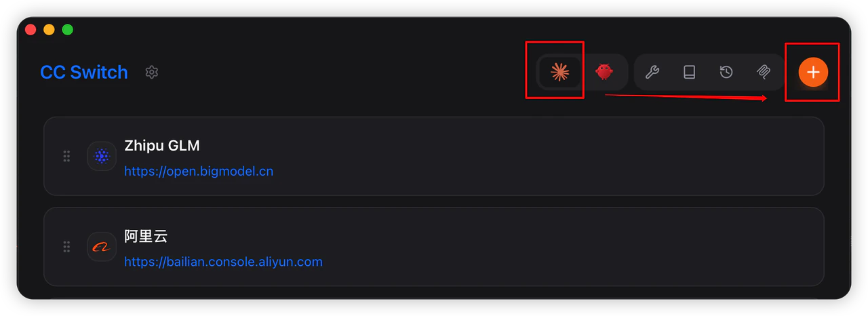Click the drag handle of Zhipu GLM
The width and height of the screenshot is (868, 316).
pos(66,156)
